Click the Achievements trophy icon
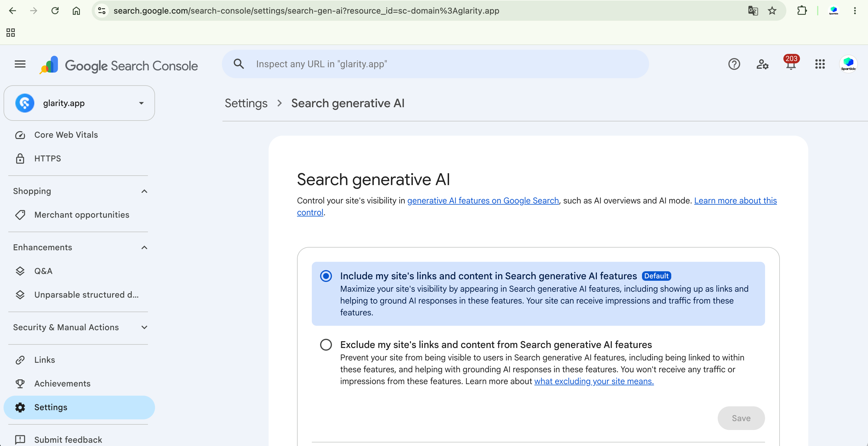 coord(20,384)
